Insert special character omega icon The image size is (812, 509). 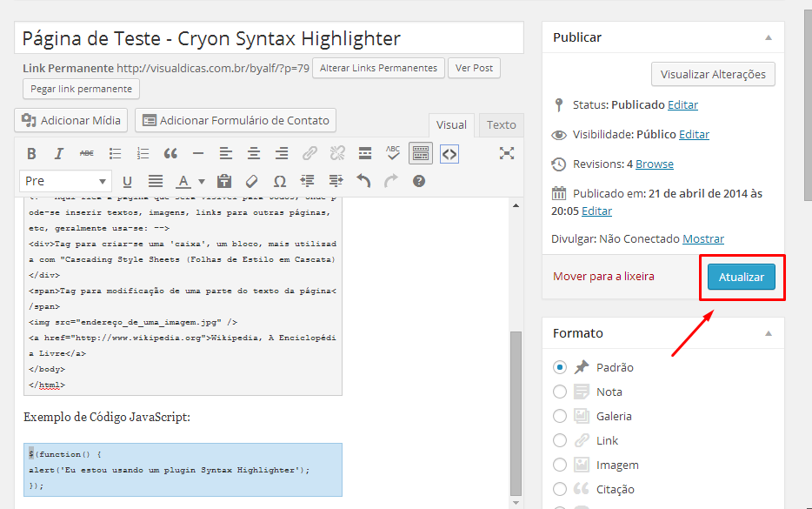coord(280,182)
